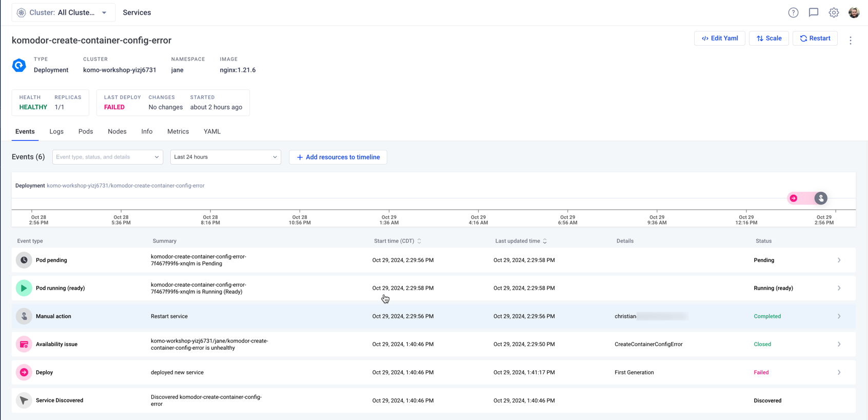Click the Completed status in Manual action row

tap(767, 316)
